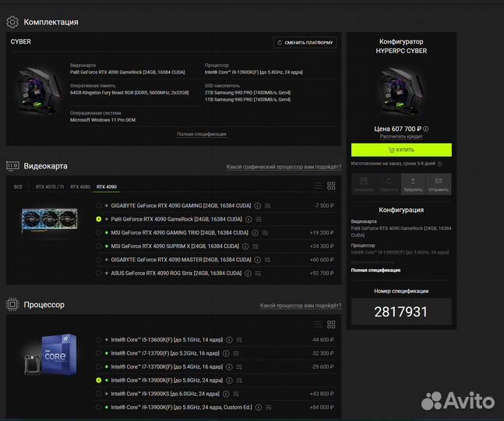The width and height of the screenshot is (504, 421).
Task: Switch processor section to grid view
Action: 331,324
